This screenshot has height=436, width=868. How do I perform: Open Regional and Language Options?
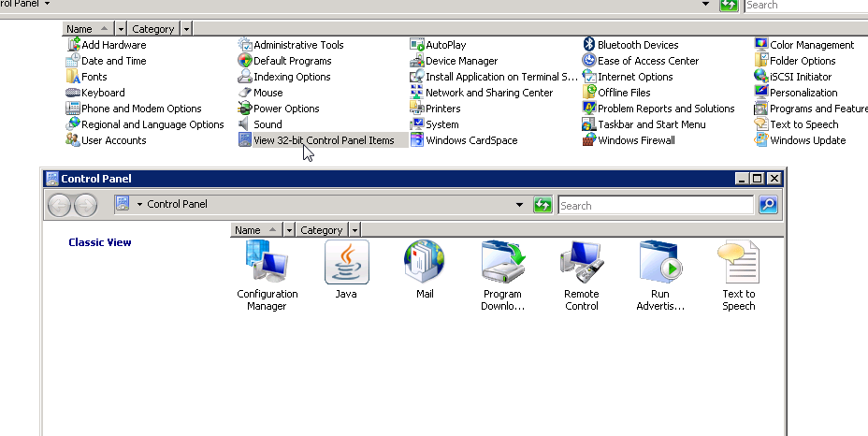(145, 124)
